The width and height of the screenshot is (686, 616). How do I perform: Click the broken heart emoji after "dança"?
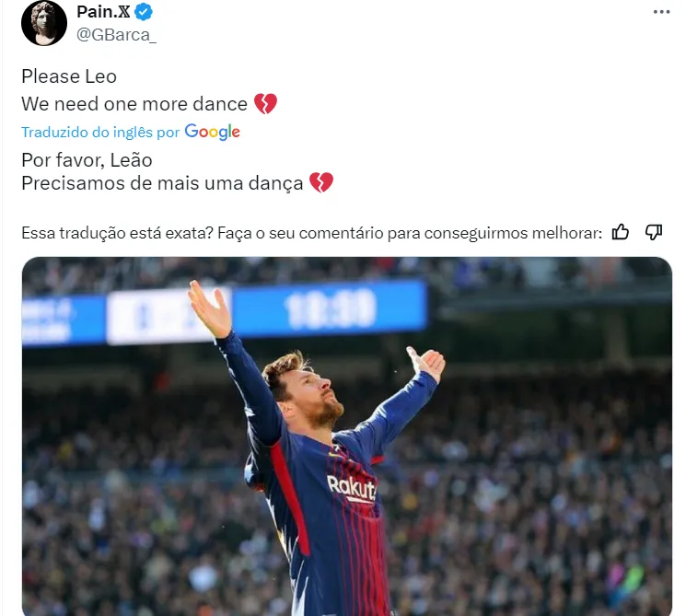click(320, 183)
